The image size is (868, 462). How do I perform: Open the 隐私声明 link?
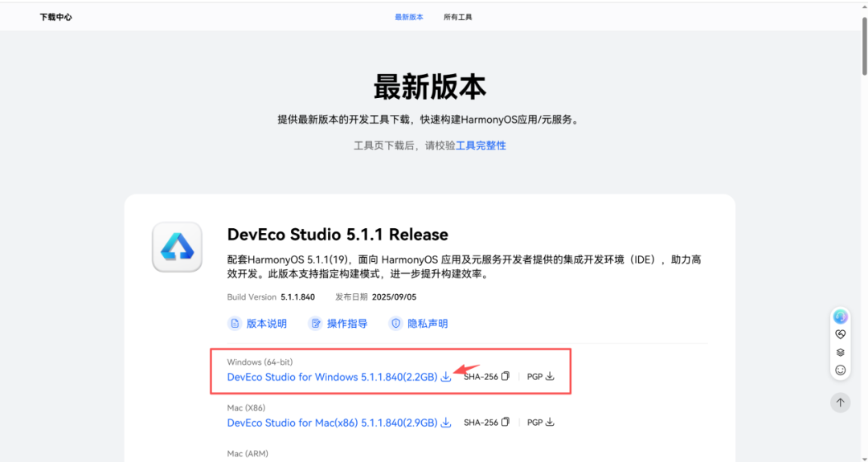(428, 324)
